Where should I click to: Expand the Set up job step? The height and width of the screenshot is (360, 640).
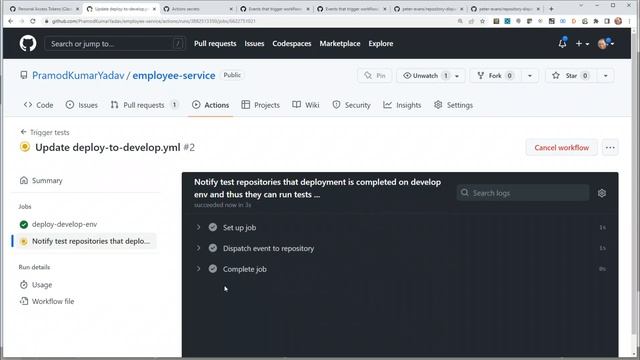[198, 227]
